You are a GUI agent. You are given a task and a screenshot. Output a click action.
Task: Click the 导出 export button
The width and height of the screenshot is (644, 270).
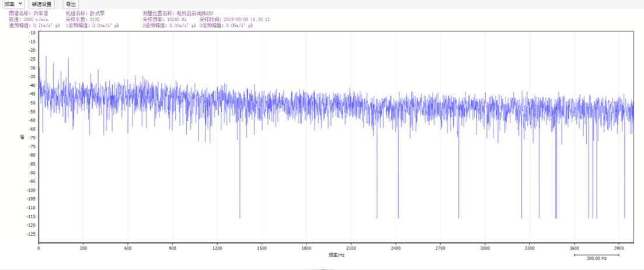point(70,4)
